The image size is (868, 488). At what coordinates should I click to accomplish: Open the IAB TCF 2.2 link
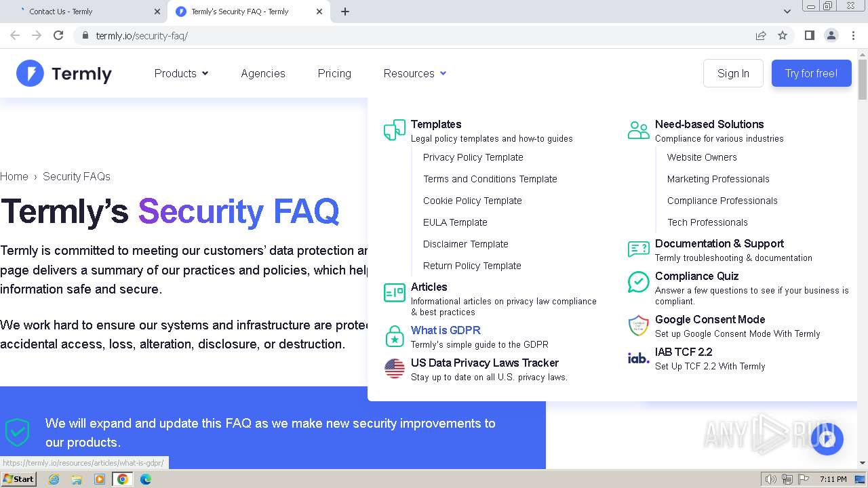684,352
